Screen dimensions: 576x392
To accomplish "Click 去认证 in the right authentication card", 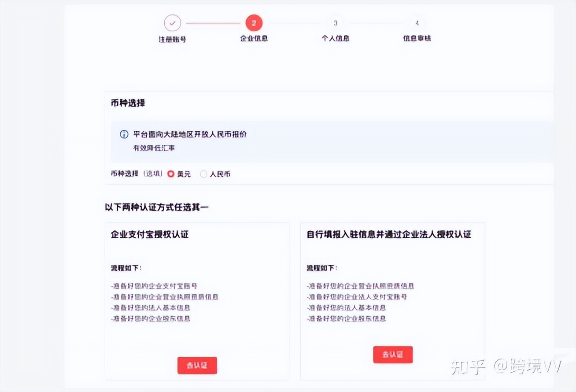I will (393, 355).
